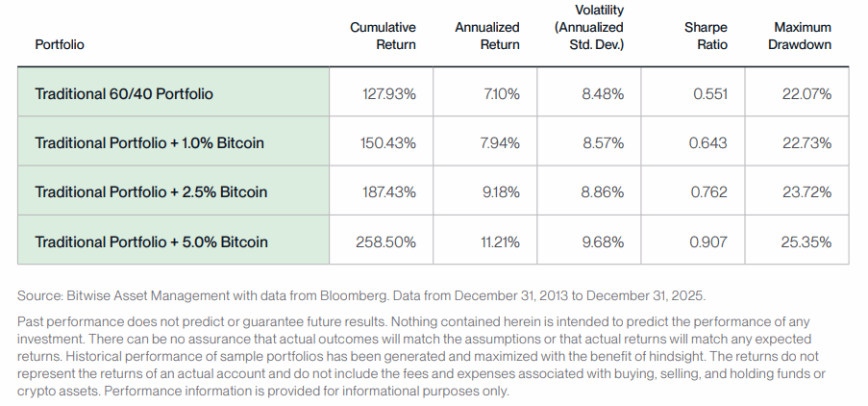Image resolution: width=868 pixels, height=406 pixels.
Task: Click the Cumulative Return column header
Action: tap(383, 37)
